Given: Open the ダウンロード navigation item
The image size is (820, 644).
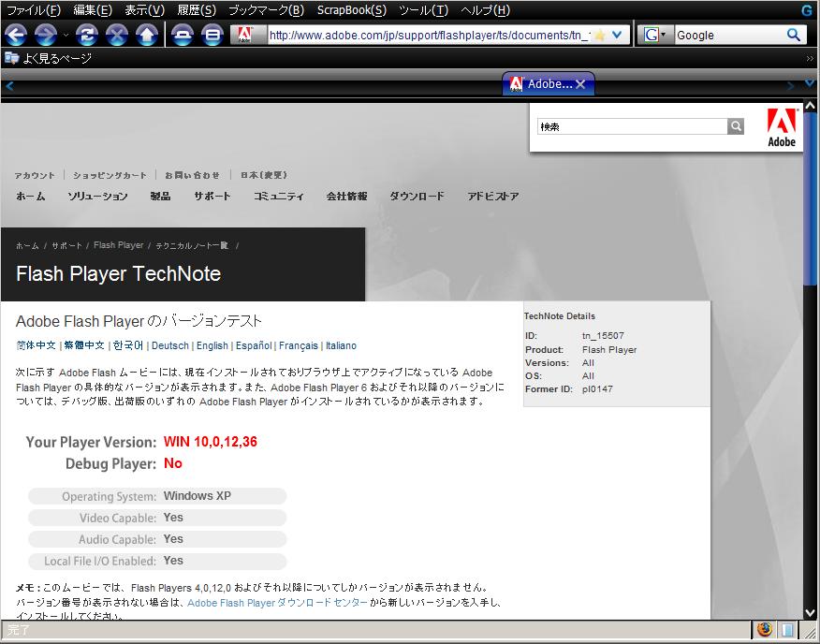Looking at the screenshot, I should (x=417, y=197).
